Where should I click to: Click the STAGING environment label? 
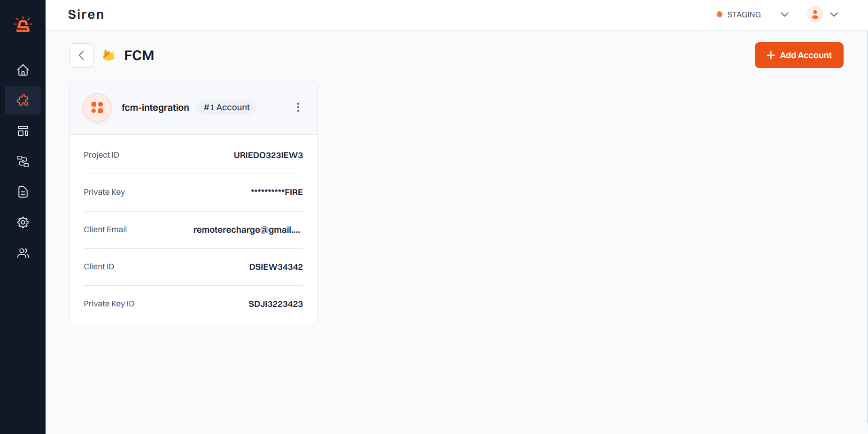click(x=744, y=15)
